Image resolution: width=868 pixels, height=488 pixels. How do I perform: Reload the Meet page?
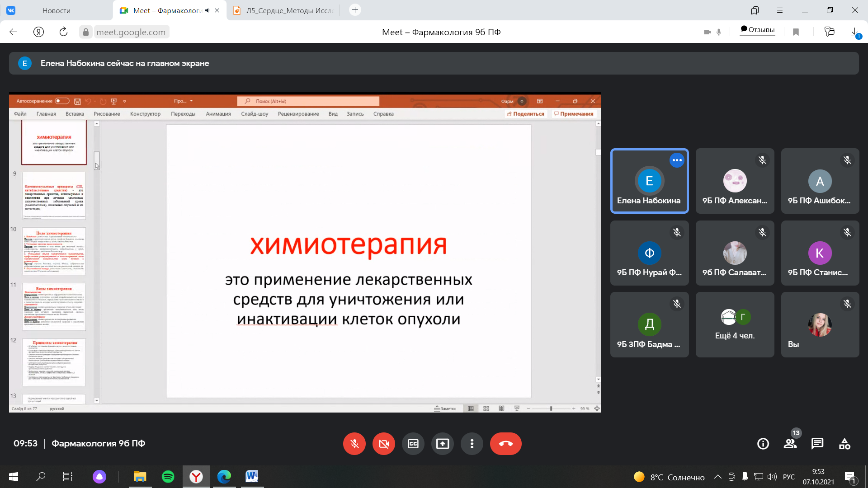(63, 32)
